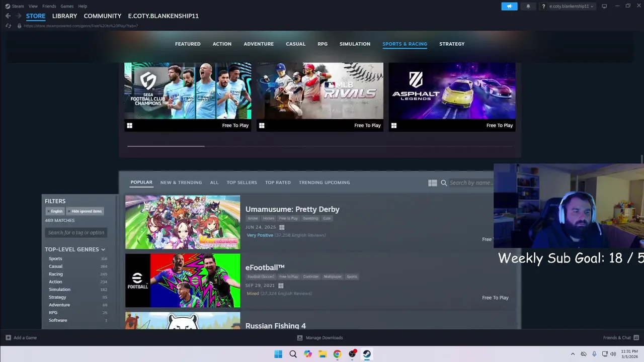644x362 pixels.
Task: Open Umamusume: Pretty Derby title link
Action: (x=292, y=209)
